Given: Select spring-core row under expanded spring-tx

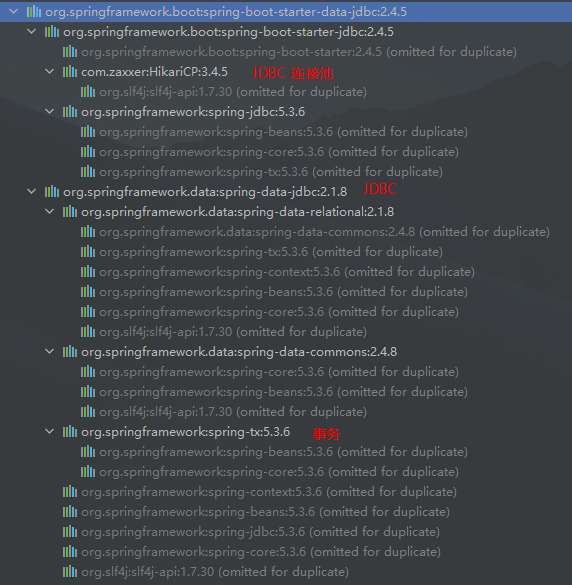Looking at the screenshot, I should click(x=279, y=472).
